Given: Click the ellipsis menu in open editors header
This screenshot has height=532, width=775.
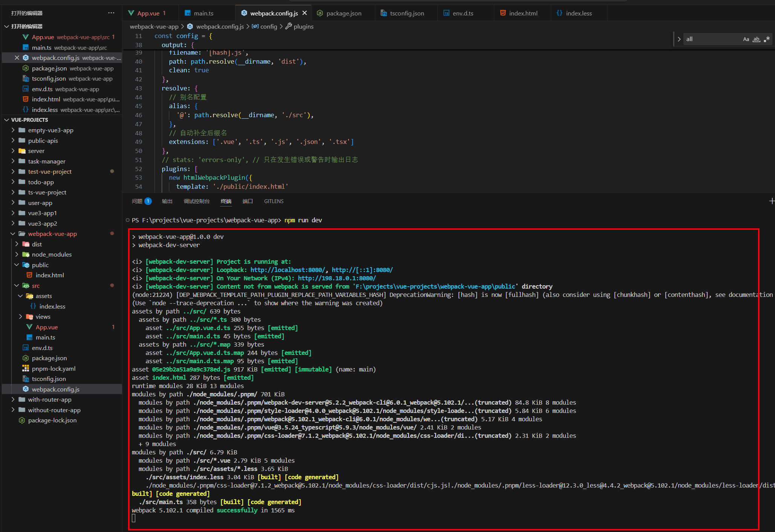Looking at the screenshot, I should (x=111, y=13).
